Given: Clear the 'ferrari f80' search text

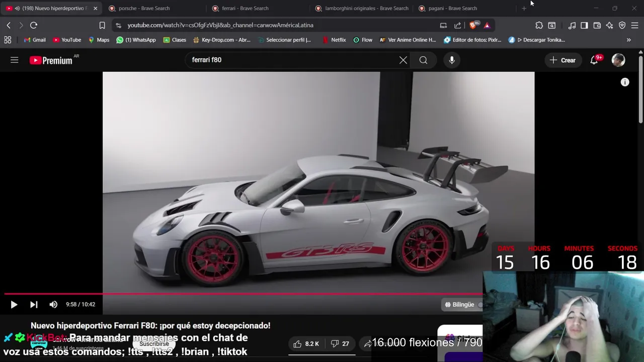Looking at the screenshot, I should coord(403,60).
